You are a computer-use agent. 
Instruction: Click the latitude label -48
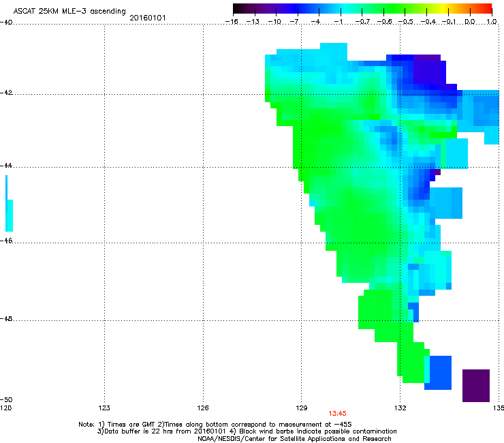point(6,318)
